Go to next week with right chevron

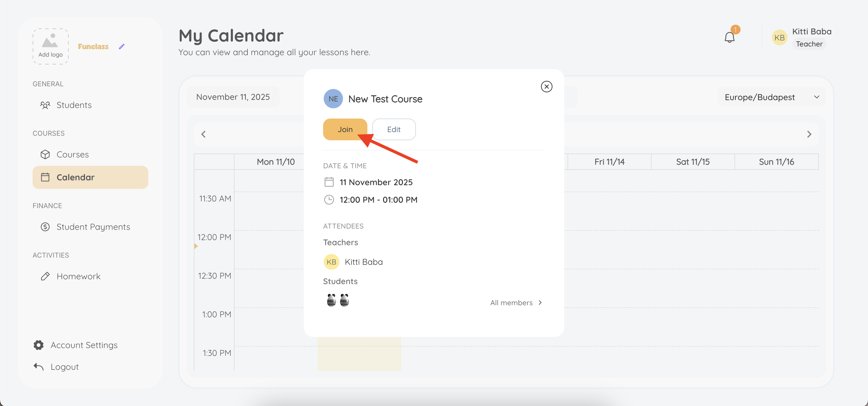point(809,134)
